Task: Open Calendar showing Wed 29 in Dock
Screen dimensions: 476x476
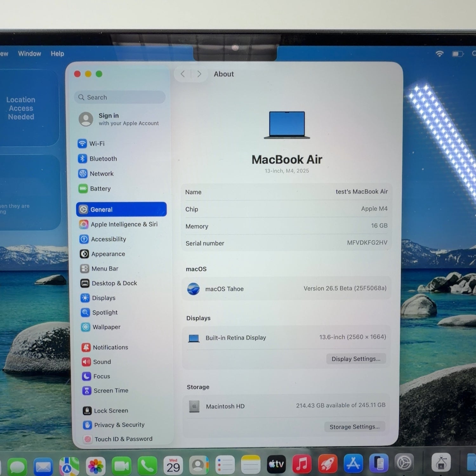Action: [x=173, y=466]
